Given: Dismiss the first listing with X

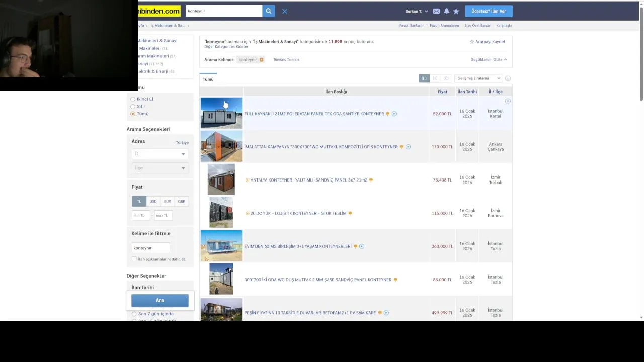Looking at the screenshot, I should click(x=508, y=102).
